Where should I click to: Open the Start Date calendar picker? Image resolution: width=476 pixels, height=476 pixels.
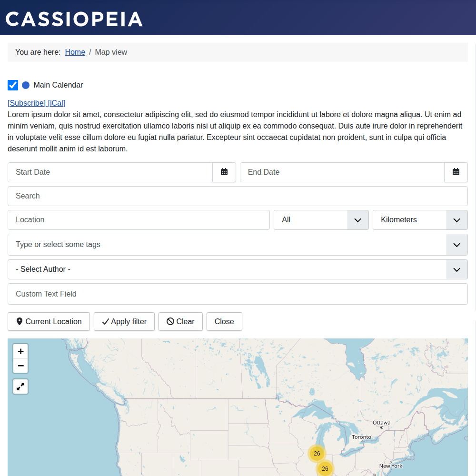coord(224,172)
